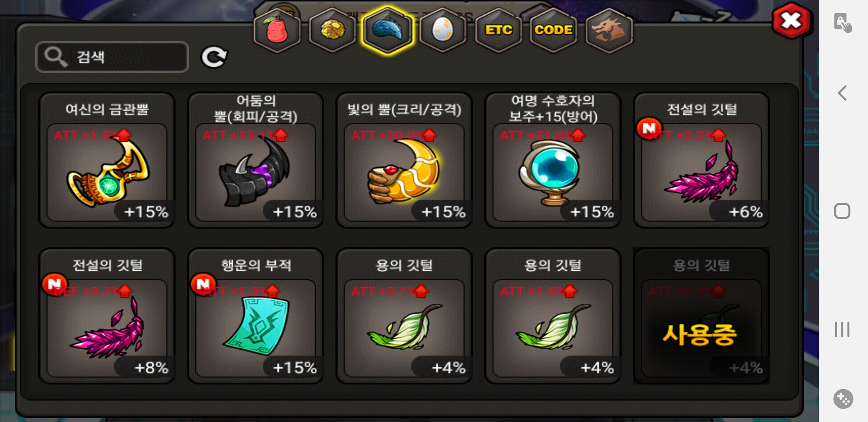
Task: Open the red fruit food tab
Action: tap(277, 30)
